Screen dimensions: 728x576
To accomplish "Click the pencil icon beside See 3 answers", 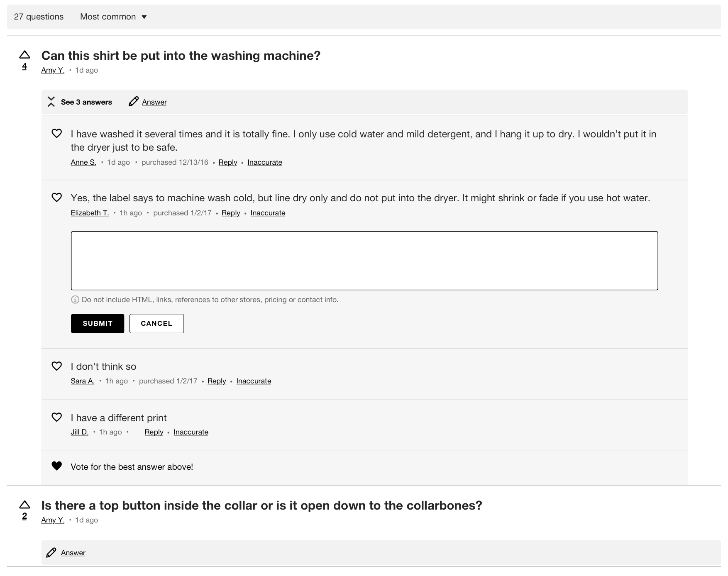I will pyautogui.click(x=134, y=102).
